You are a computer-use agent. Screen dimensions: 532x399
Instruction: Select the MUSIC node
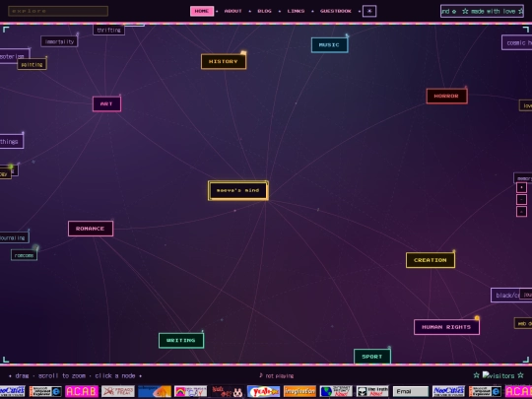pos(329,44)
